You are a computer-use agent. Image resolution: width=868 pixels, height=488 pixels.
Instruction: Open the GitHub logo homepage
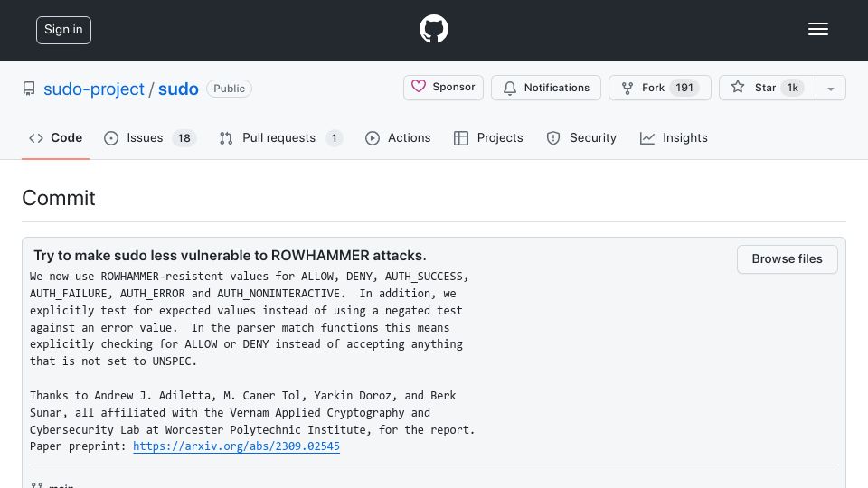pyautogui.click(x=433, y=29)
